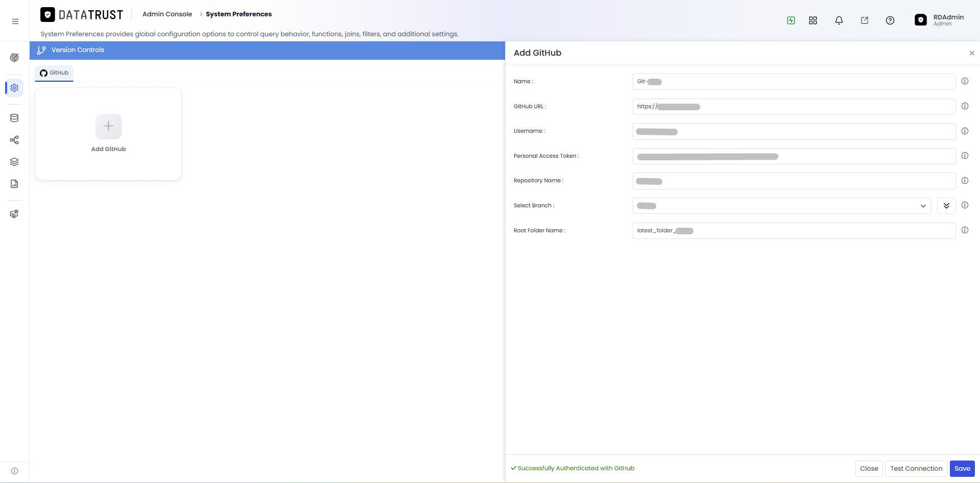Click the notifications bell icon
The width and height of the screenshot is (980, 483).
839,20
